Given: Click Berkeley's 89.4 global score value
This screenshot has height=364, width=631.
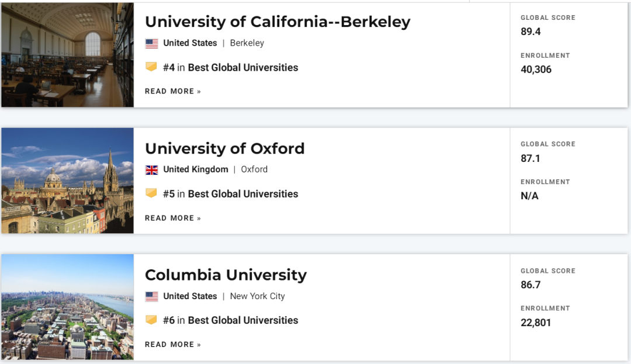Looking at the screenshot, I should [531, 32].
